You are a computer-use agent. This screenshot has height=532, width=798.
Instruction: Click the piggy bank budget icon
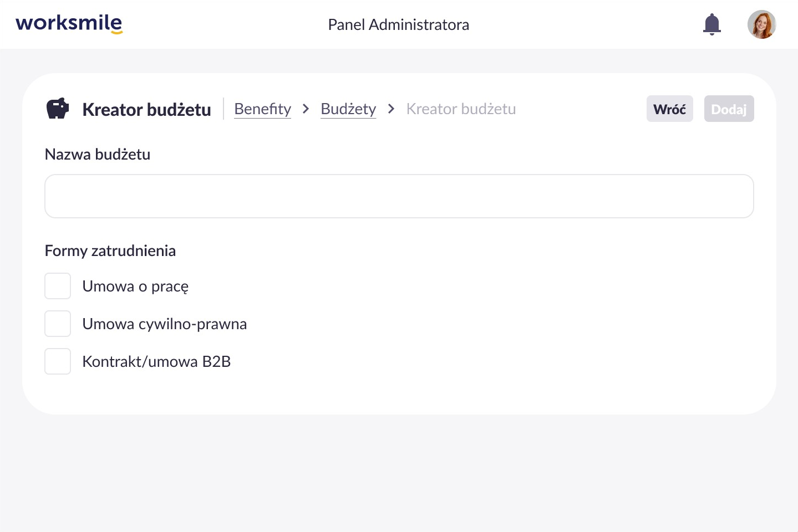point(58,109)
